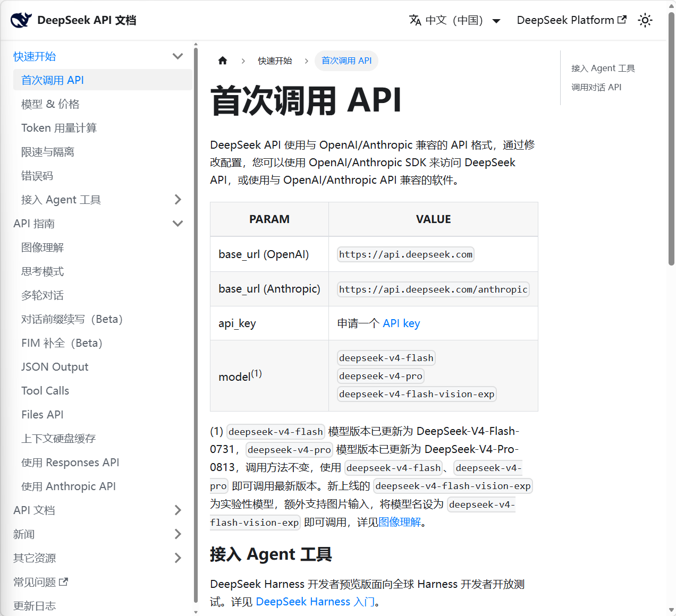Open Tool Calls sidebar page
Viewport: 676px width, 616px height.
(103, 391)
